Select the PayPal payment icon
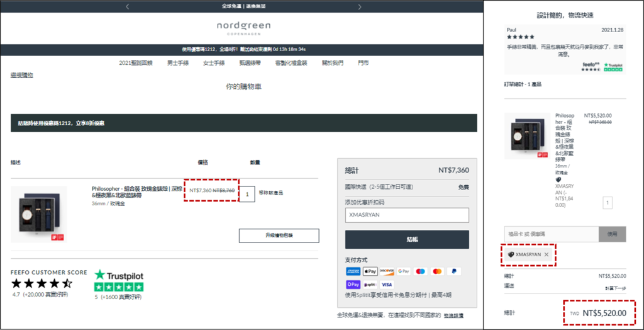644x330 pixels. click(x=454, y=271)
